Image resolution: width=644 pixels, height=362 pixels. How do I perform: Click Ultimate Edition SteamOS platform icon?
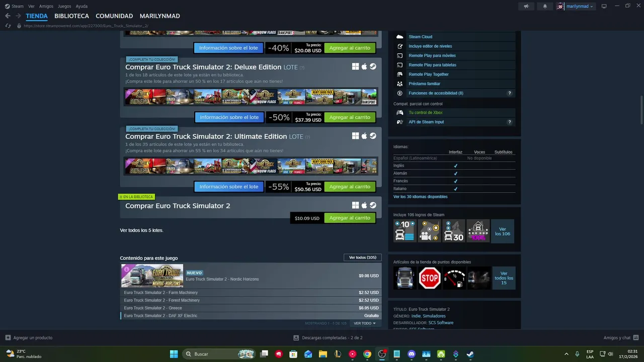coord(373,136)
